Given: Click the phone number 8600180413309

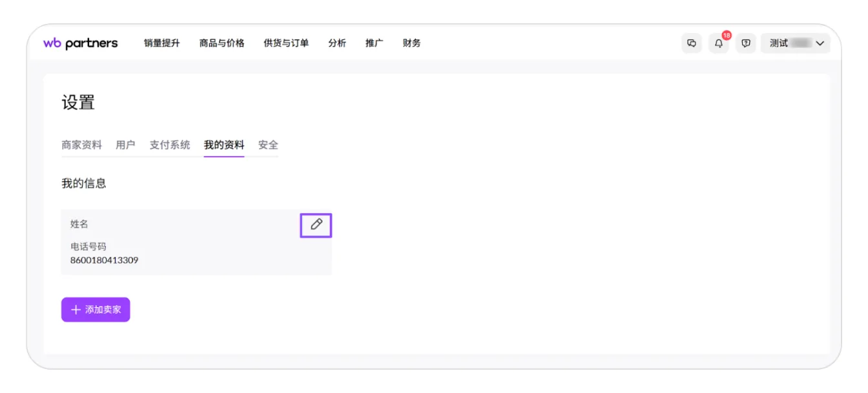Looking at the screenshot, I should (104, 260).
